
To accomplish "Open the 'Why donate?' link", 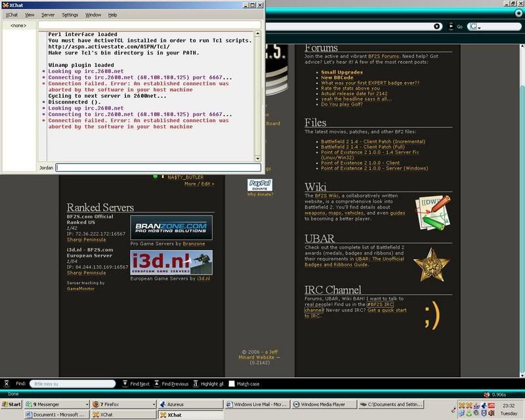I will pos(260,194).
